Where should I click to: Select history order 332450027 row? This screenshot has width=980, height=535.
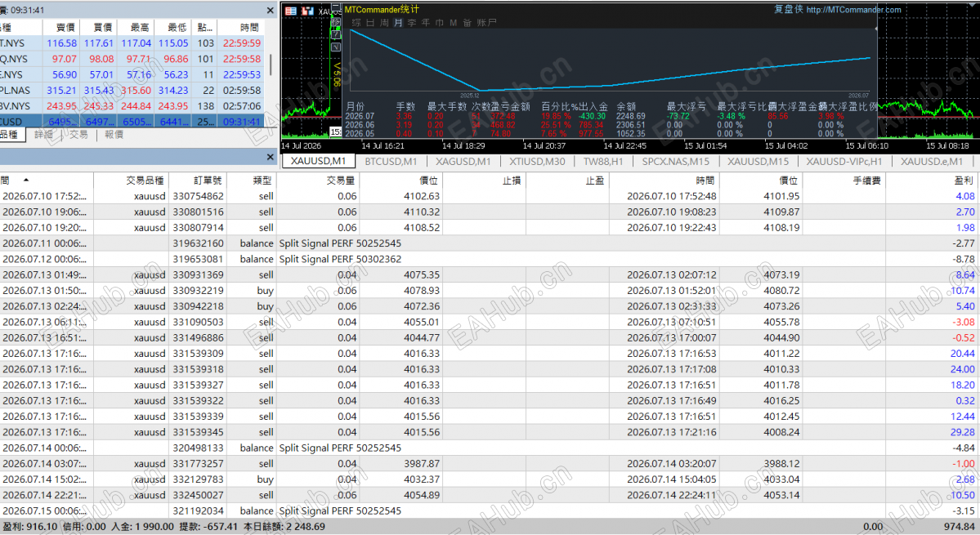tap(490, 495)
